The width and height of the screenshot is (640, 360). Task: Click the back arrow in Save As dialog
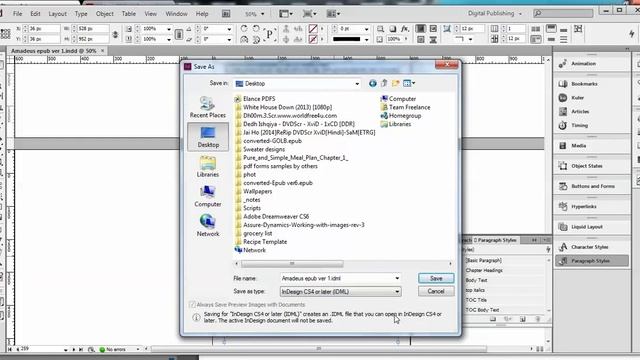(373, 83)
